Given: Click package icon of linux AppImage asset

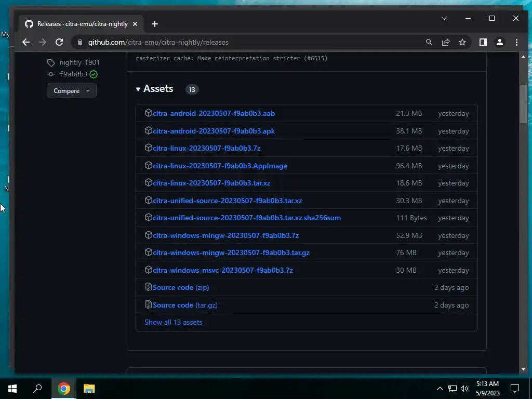Looking at the screenshot, I should coord(148,165).
